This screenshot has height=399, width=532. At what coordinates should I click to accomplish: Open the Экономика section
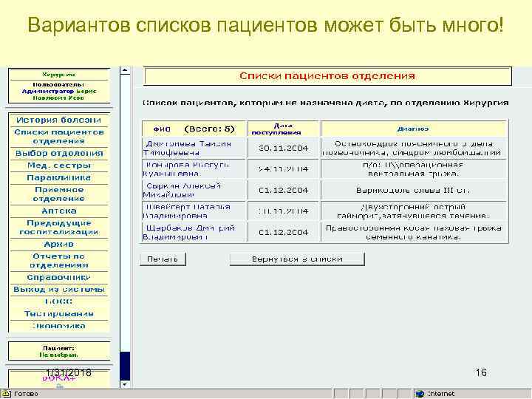click(x=58, y=326)
